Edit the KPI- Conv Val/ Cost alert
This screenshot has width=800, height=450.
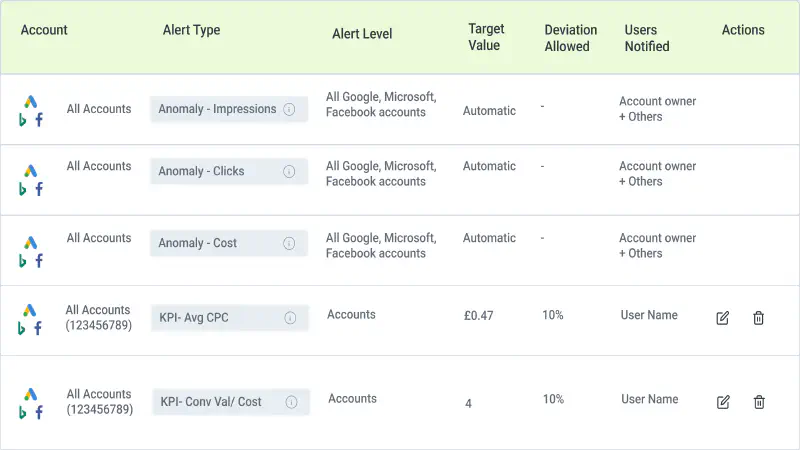[x=723, y=402]
